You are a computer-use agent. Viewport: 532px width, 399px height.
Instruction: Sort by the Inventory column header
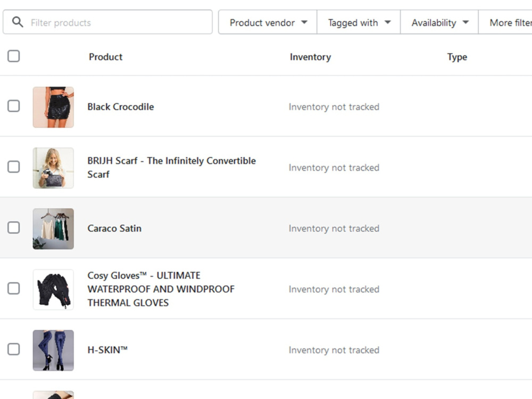pos(310,57)
